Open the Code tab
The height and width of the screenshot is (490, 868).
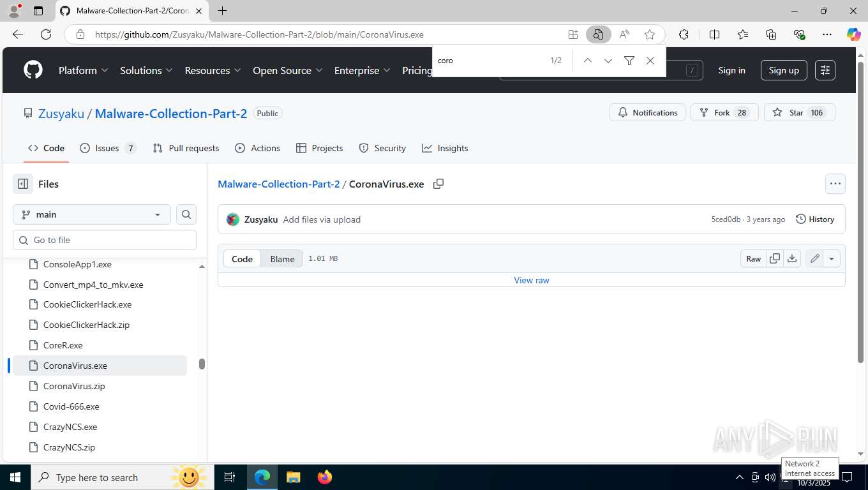pyautogui.click(x=46, y=148)
